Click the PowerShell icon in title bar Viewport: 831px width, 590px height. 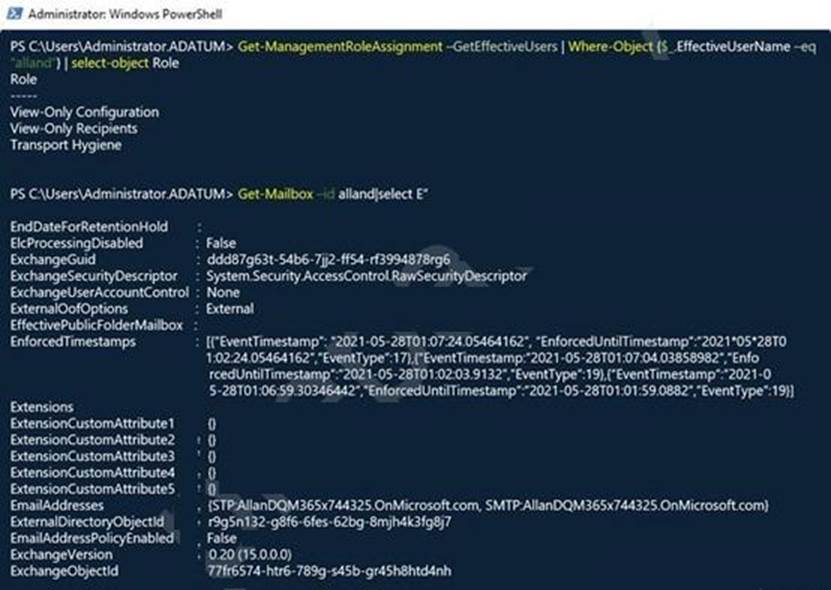[14, 14]
